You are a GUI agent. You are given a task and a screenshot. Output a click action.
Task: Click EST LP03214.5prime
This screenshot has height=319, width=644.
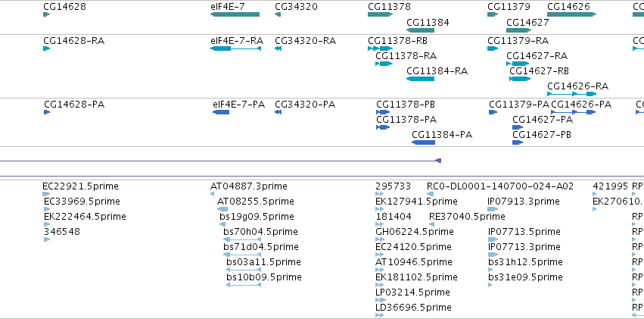pos(412,293)
